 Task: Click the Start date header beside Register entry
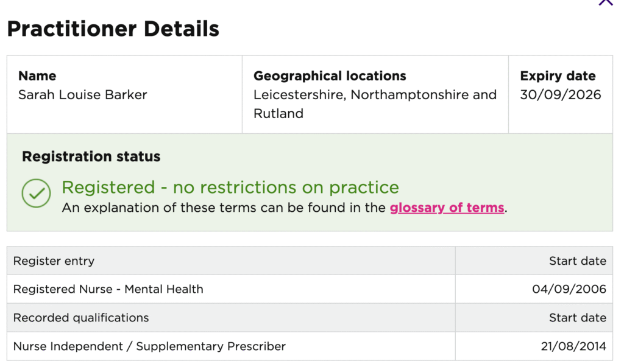click(x=578, y=261)
